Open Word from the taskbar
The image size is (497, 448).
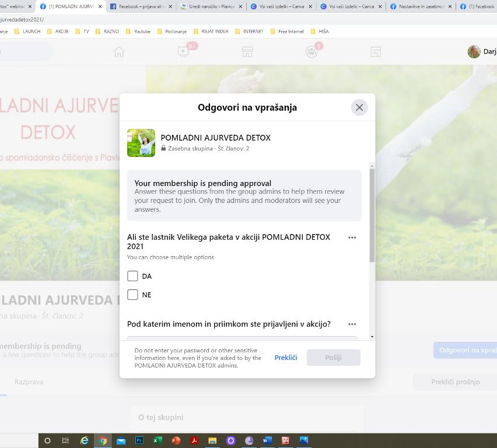coord(267,440)
